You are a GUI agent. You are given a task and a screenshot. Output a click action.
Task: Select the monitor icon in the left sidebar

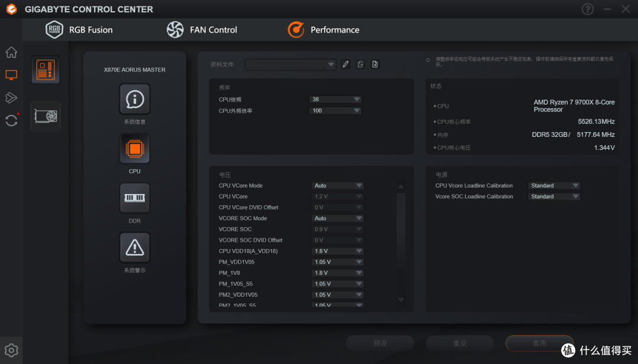click(x=11, y=75)
